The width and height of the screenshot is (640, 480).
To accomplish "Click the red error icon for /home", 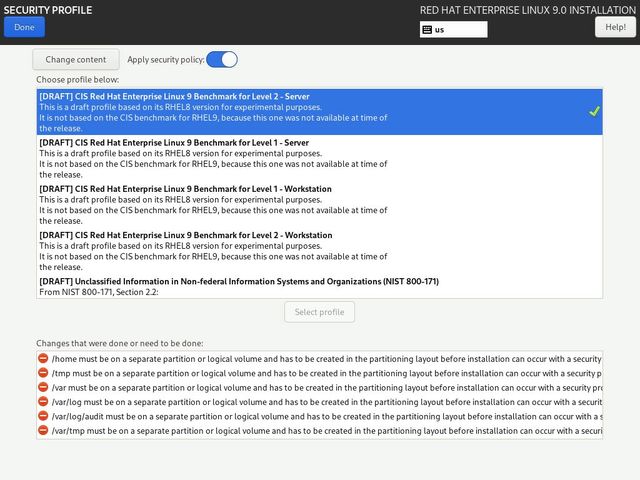I will click(43, 358).
